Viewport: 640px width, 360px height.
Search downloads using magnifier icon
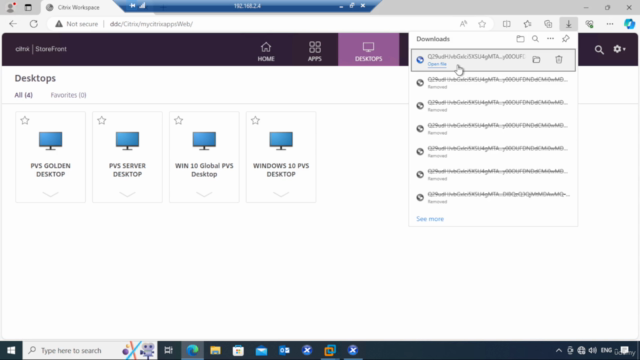tap(535, 39)
